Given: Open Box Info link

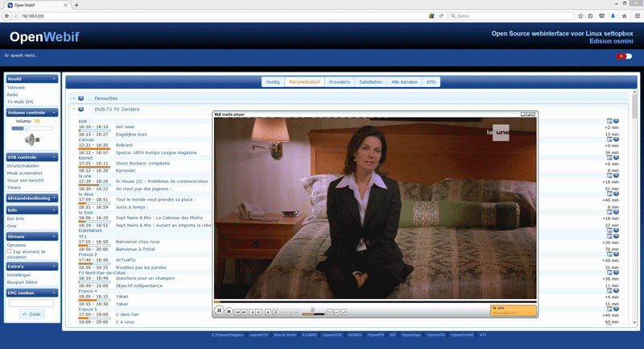Looking at the screenshot, I should tap(15, 218).
